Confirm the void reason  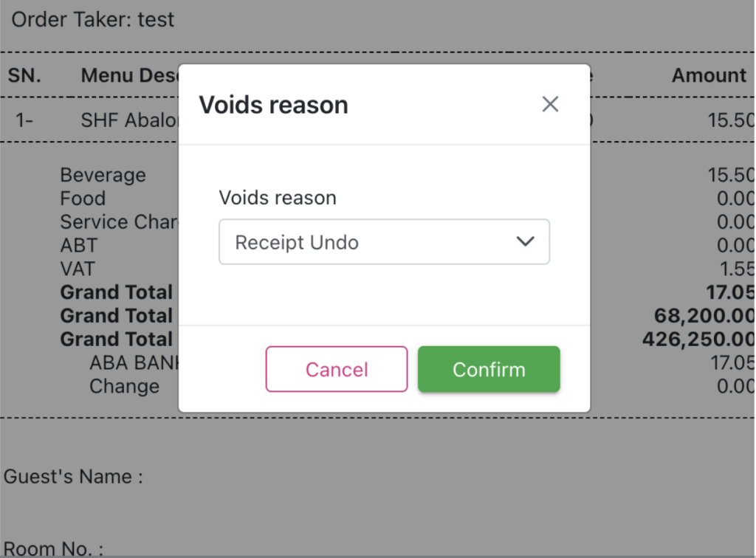[x=489, y=369]
